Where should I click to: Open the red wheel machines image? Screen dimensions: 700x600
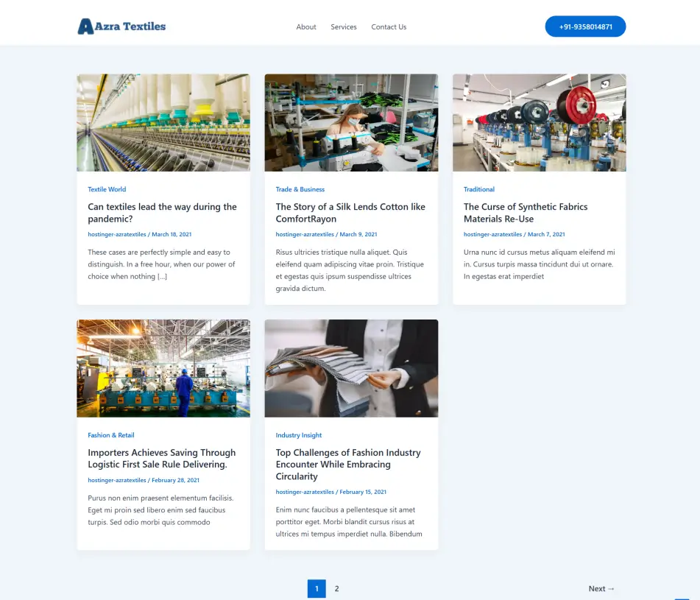pyautogui.click(x=539, y=122)
